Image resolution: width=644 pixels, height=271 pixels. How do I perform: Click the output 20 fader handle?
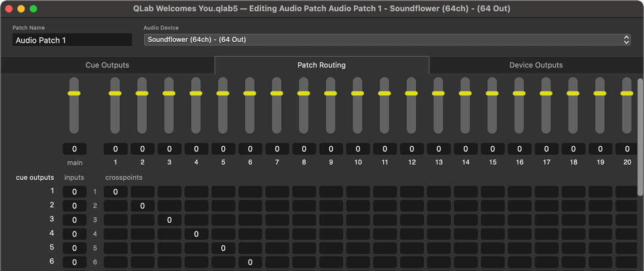coord(627,94)
